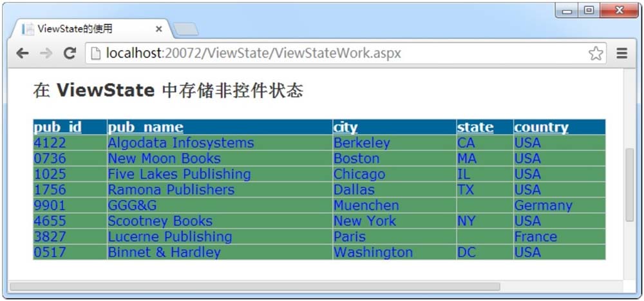
Task: Click cell '0517' in pub_id column
Action: pos(70,252)
